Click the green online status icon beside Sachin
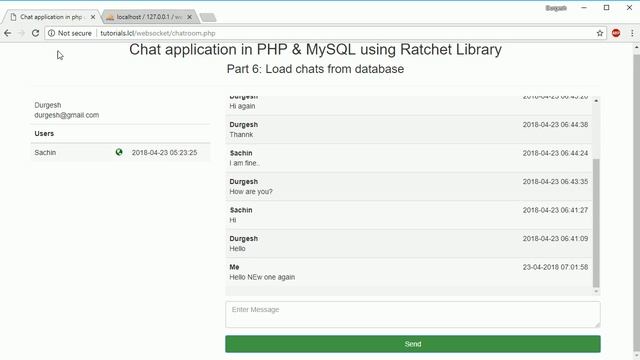 click(x=119, y=152)
